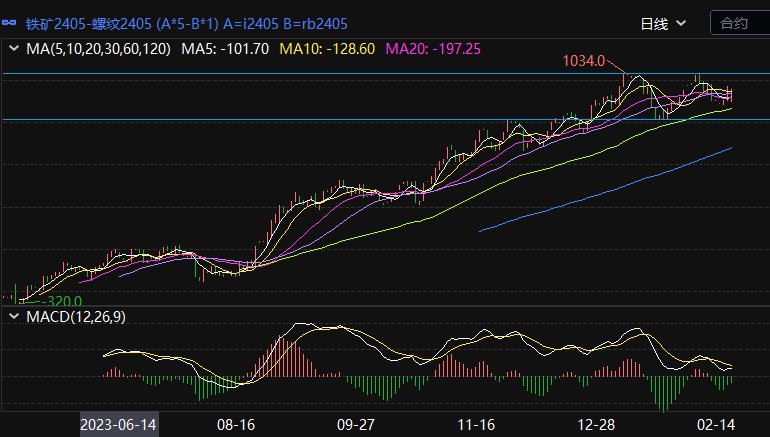Open the 日线 period dropdown
Image resolution: width=770 pixels, height=437 pixels.
[663, 22]
